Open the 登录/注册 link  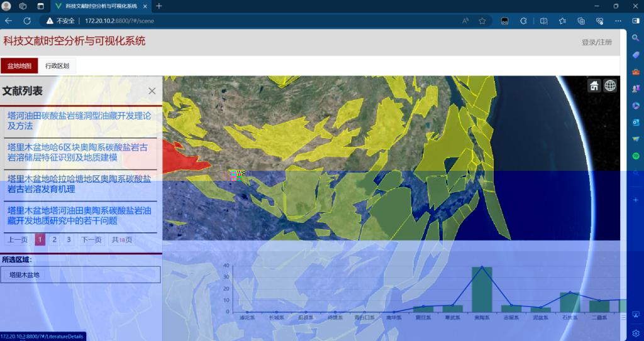point(596,43)
